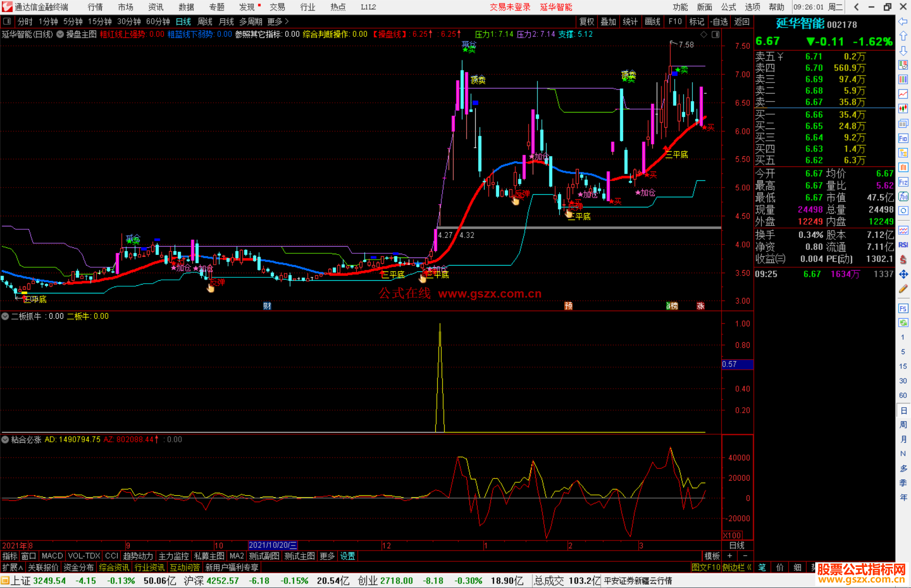
Task: Click the red S arrow sidebar icon
Action: [x=903, y=259]
